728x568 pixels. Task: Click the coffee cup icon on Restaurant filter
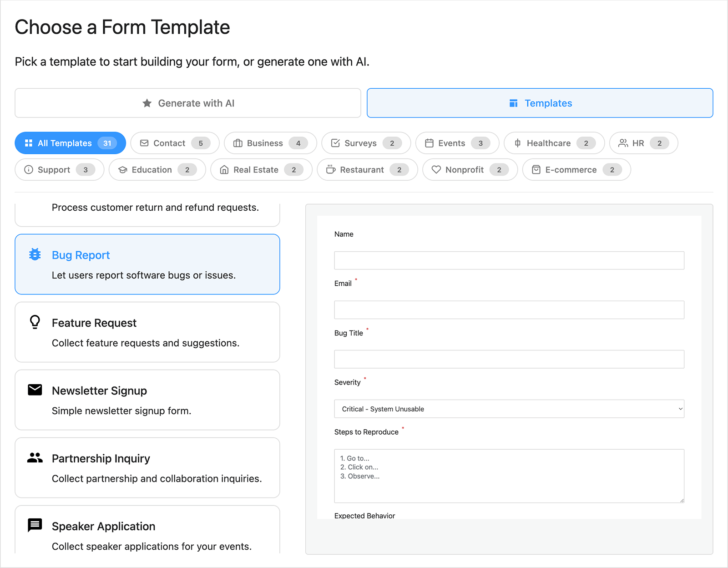[331, 170]
